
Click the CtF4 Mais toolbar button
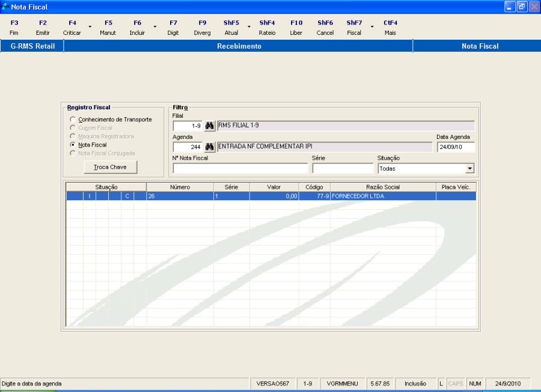click(x=390, y=28)
